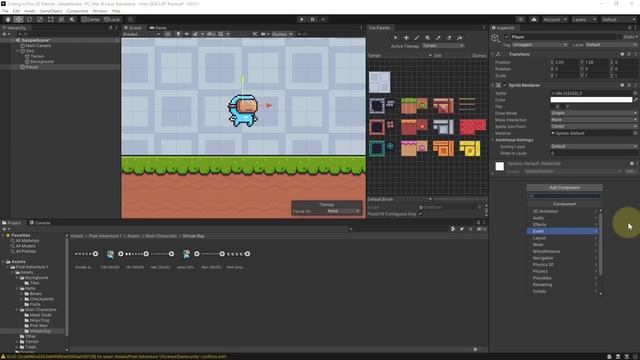Click the Player GameObject cube icon in Inspector

tap(495, 38)
